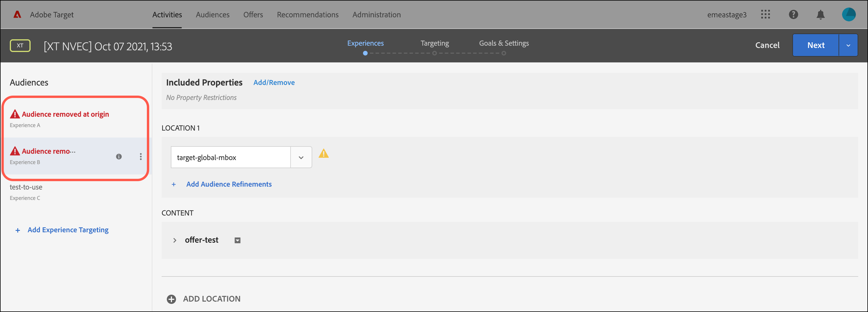Go to the Targeting step

pyautogui.click(x=435, y=43)
